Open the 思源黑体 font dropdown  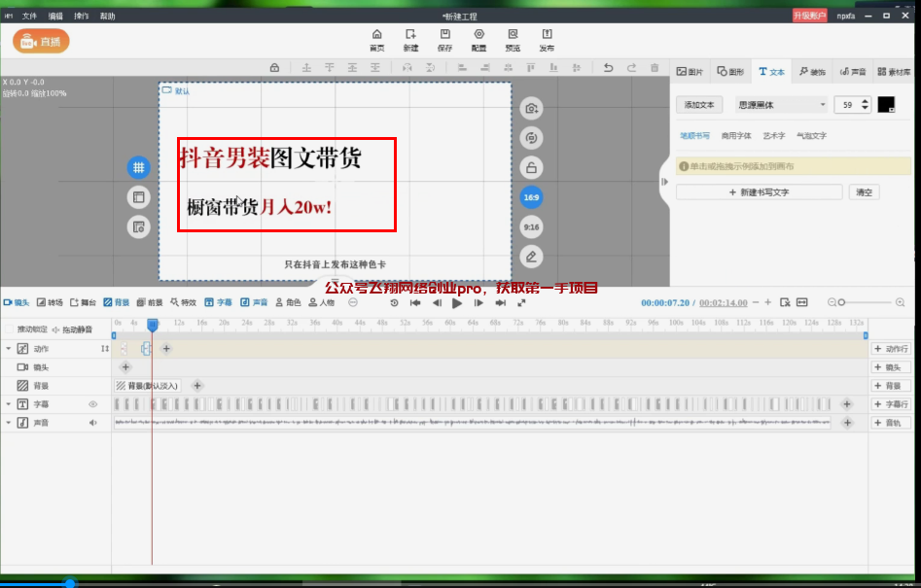click(781, 105)
